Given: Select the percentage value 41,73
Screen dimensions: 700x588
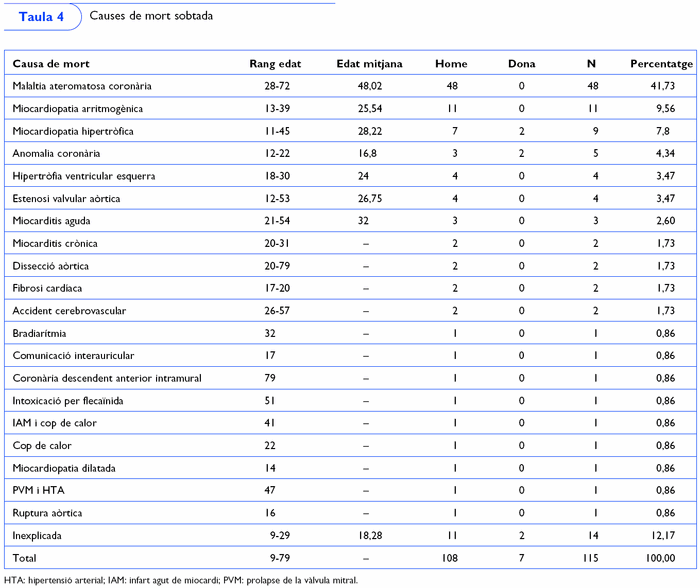Looking at the screenshot, I should pos(661,86).
